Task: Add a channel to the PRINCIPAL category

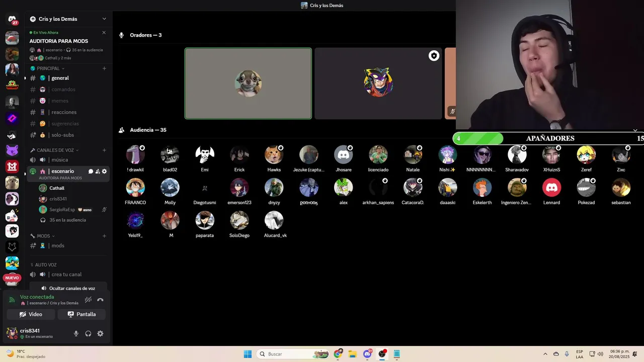Action: (x=104, y=68)
